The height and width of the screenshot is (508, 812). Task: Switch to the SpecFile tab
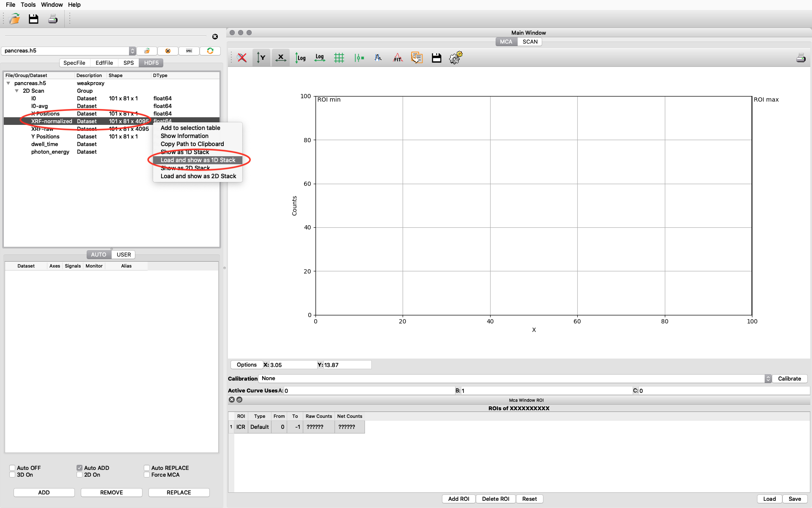[x=74, y=63]
